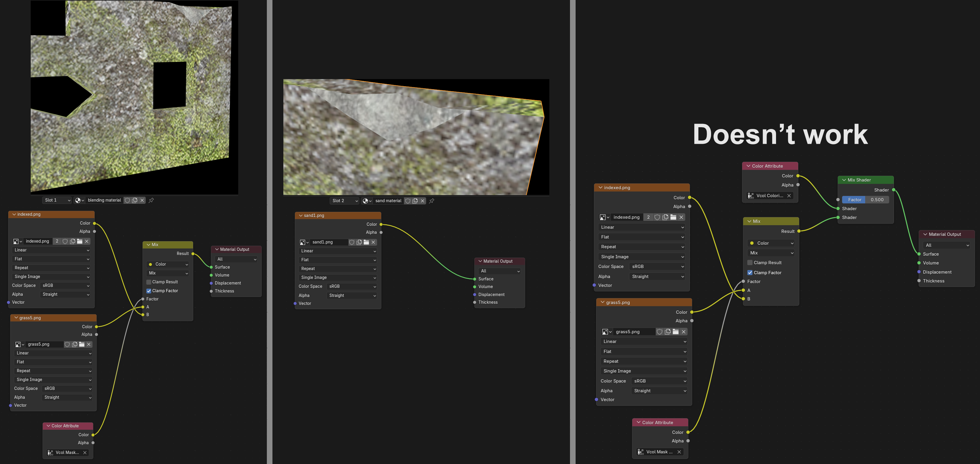The height and width of the screenshot is (464, 980).
Task: Unlink the sand material with X icon
Action: click(422, 201)
